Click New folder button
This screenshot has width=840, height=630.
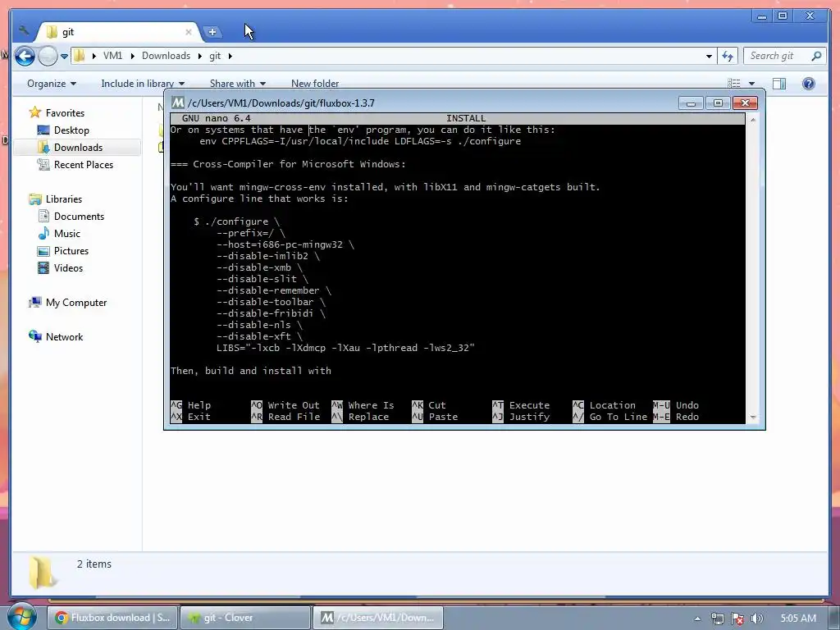[x=315, y=84]
